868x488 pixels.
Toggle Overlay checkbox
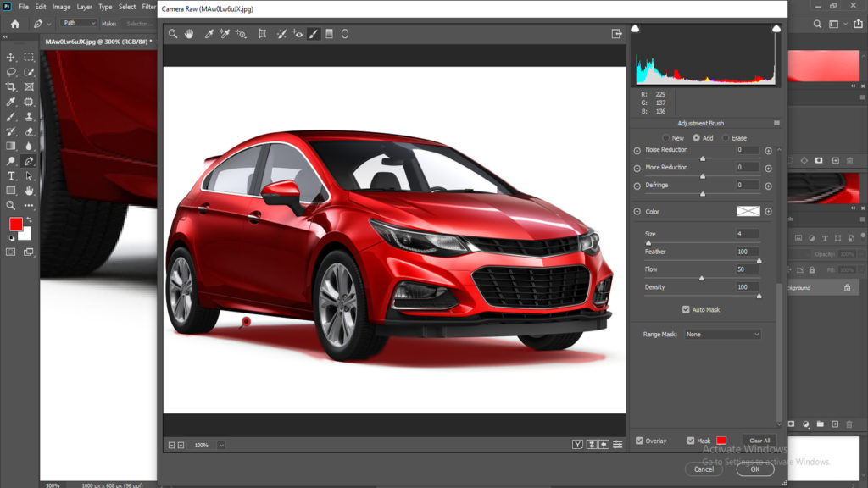coord(639,441)
